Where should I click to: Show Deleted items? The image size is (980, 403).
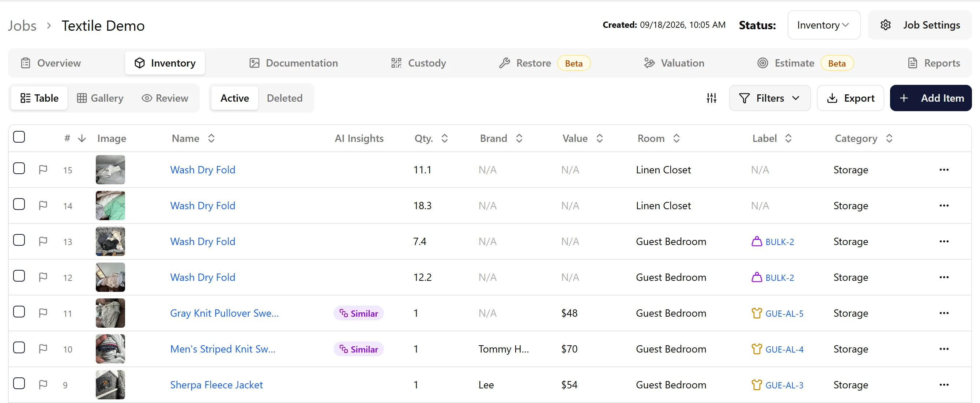284,98
